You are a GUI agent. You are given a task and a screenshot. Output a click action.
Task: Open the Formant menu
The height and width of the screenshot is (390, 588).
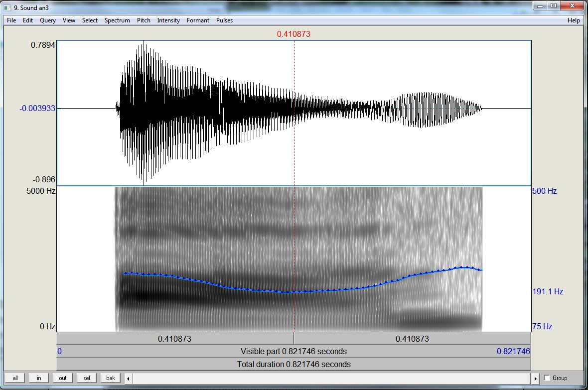point(198,20)
